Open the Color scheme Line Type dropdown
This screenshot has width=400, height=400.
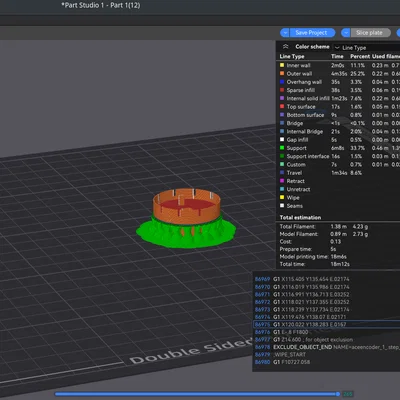pos(367,48)
